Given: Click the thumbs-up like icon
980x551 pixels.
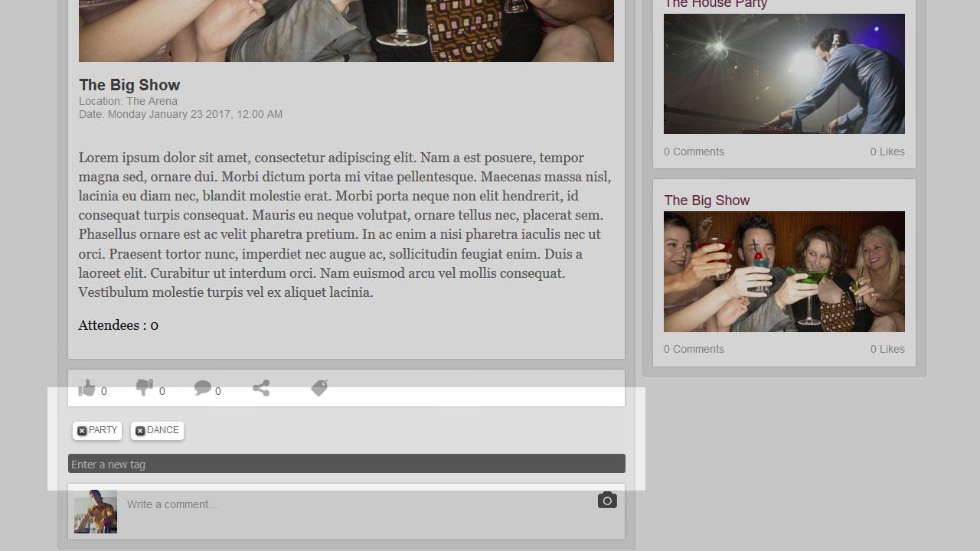Looking at the screenshot, I should tap(87, 388).
